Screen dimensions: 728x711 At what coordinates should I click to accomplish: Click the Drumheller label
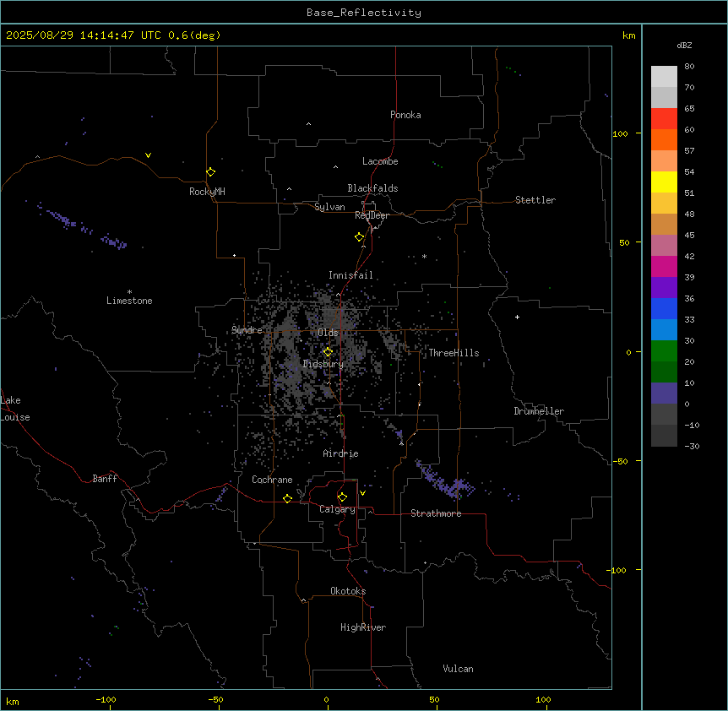pyautogui.click(x=539, y=411)
